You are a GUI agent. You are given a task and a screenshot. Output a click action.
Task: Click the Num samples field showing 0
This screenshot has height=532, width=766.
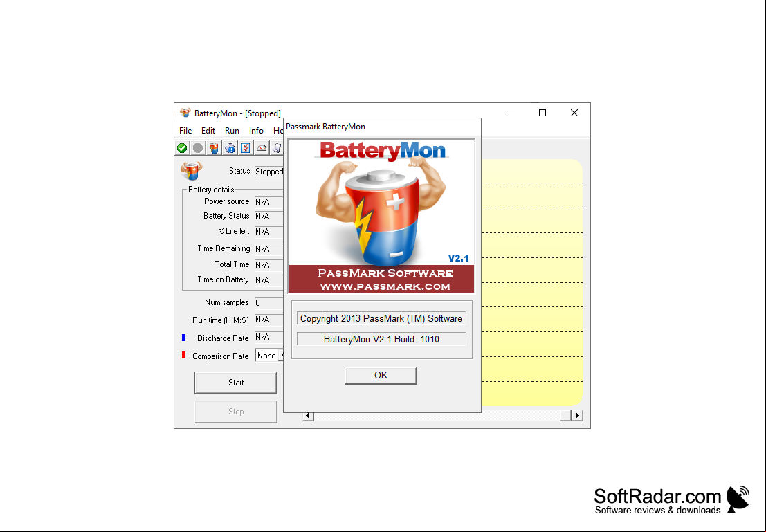pos(269,303)
